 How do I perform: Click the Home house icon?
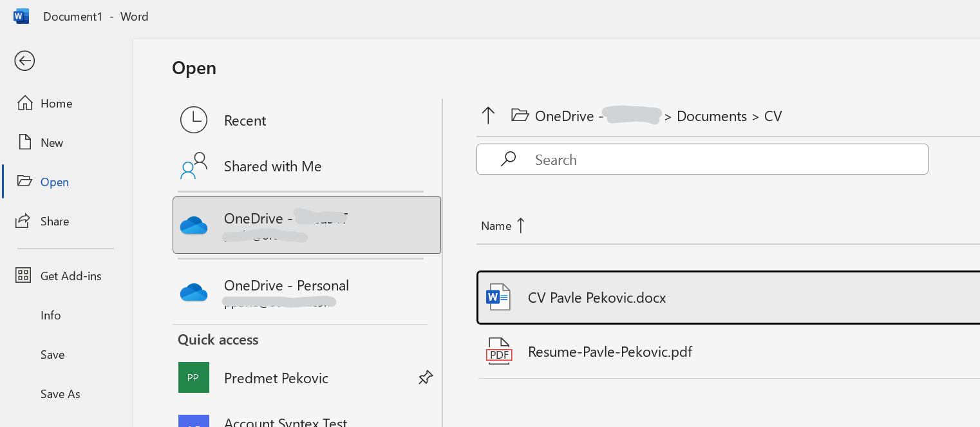pyautogui.click(x=24, y=103)
